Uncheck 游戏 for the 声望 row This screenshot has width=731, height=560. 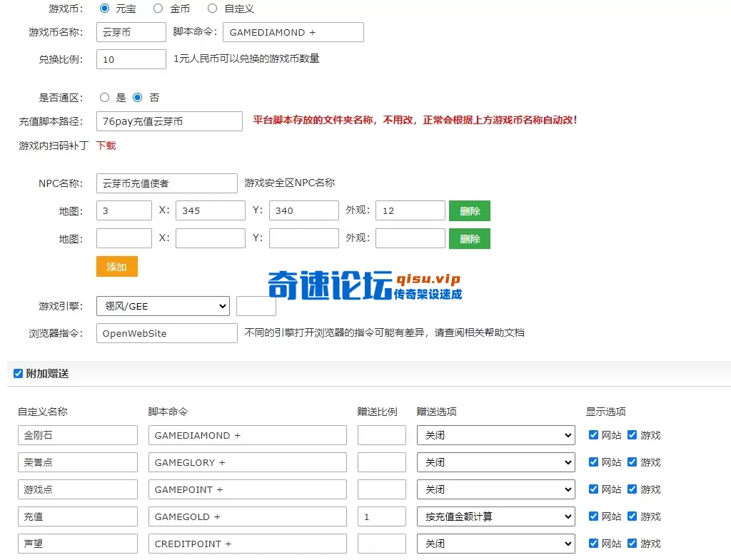coord(632,544)
